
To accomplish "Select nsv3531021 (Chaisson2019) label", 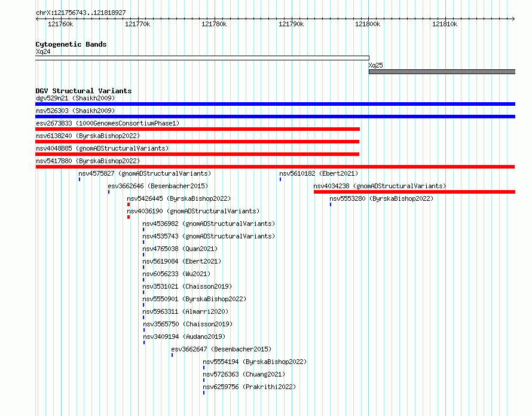I will click(187, 286).
